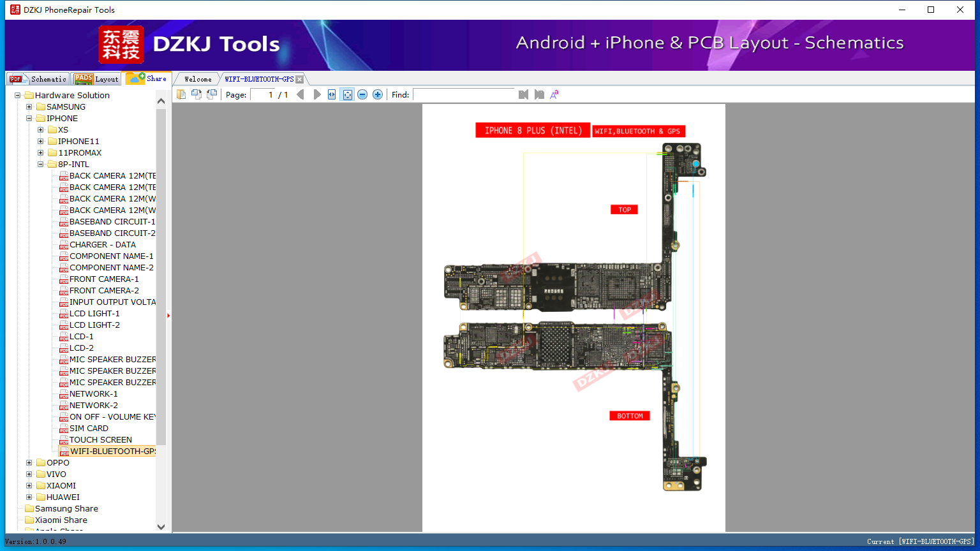The image size is (980, 551).
Task: Click the Find text box
Action: (x=464, y=94)
